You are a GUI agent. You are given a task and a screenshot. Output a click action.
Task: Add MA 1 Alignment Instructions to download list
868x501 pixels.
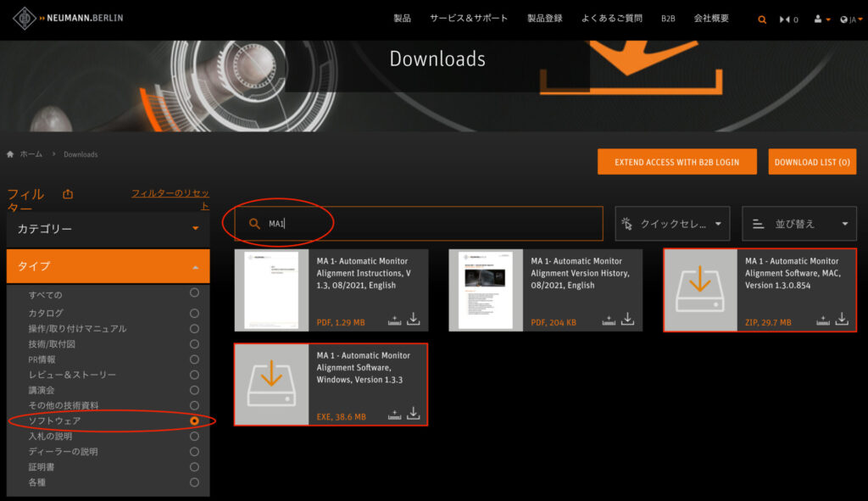click(394, 320)
